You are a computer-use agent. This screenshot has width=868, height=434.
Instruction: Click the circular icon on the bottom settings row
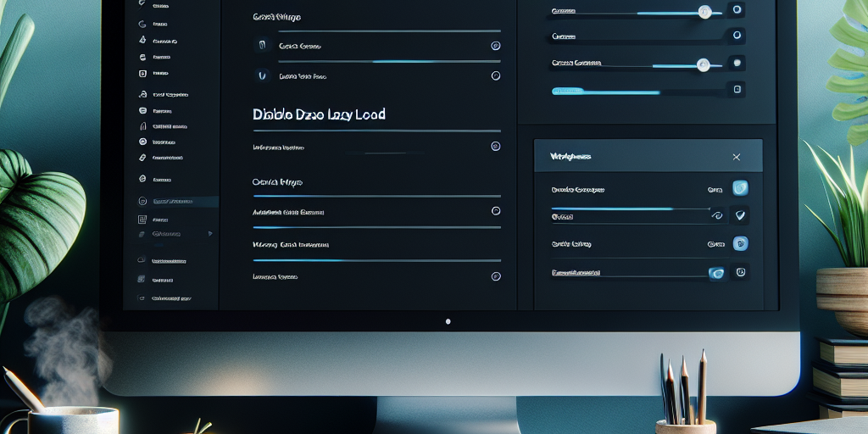pyautogui.click(x=496, y=276)
